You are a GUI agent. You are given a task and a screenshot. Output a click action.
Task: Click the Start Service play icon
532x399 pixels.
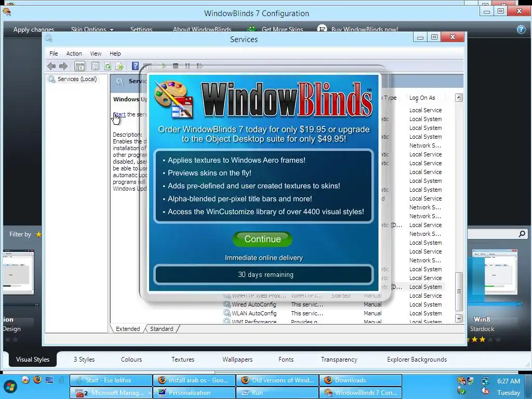pos(164,66)
